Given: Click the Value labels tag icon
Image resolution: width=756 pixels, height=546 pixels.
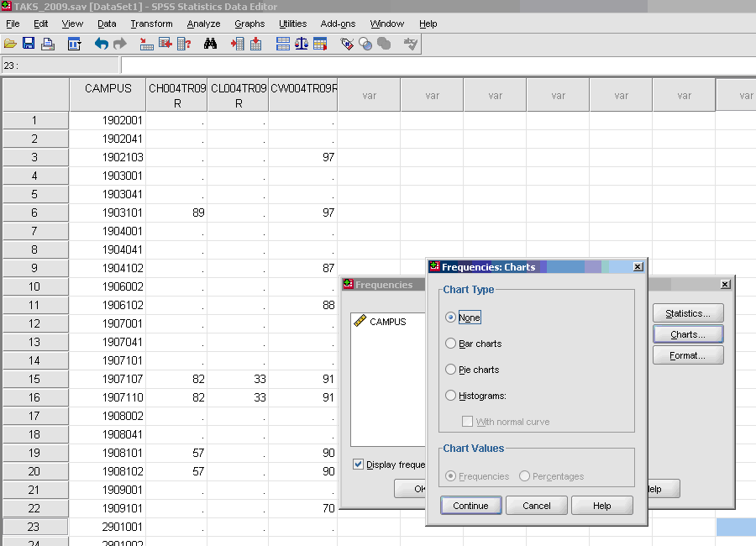Looking at the screenshot, I should (347, 45).
